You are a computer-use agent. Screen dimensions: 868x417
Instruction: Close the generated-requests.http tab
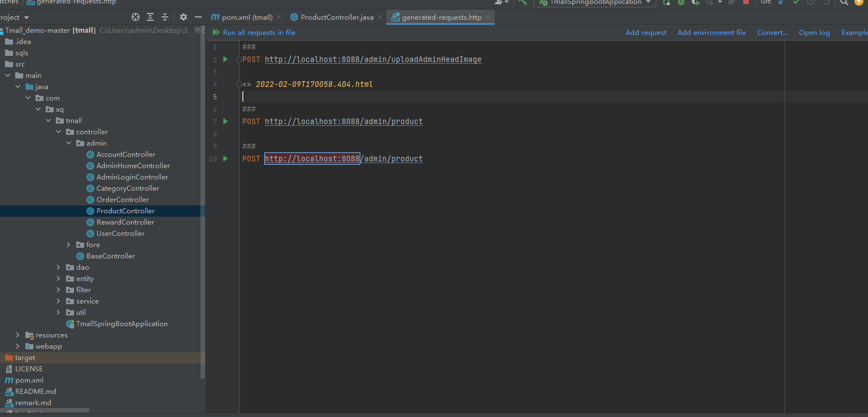pyautogui.click(x=488, y=17)
